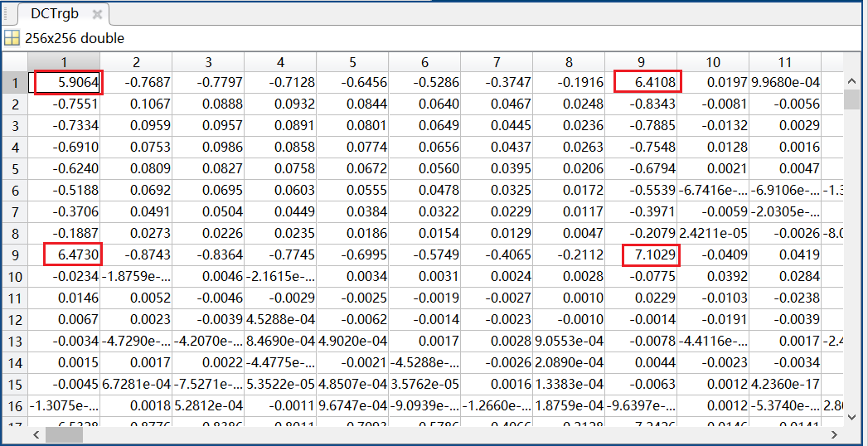
Task: Click cell containing 0.0146
Action: pos(64,298)
